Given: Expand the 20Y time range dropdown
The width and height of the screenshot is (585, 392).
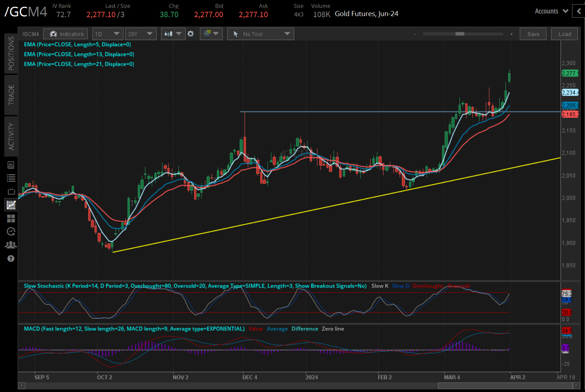Looking at the screenshot, I should (x=140, y=34).
